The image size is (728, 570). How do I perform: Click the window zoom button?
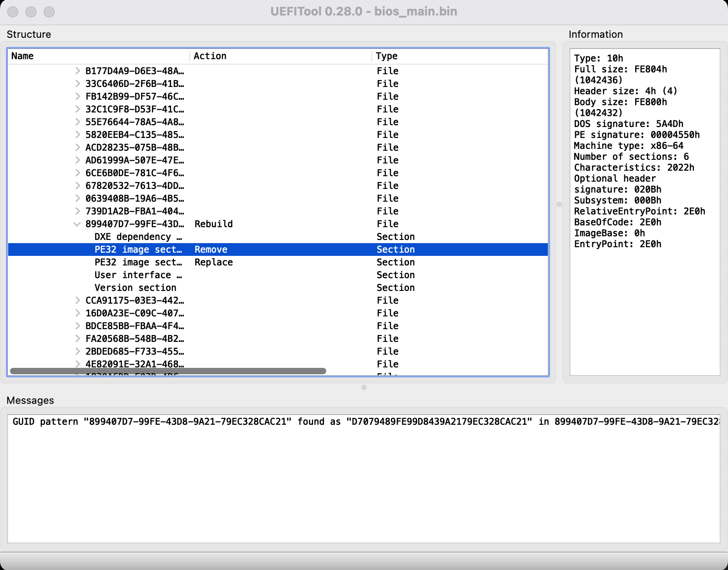coord(49,12)
